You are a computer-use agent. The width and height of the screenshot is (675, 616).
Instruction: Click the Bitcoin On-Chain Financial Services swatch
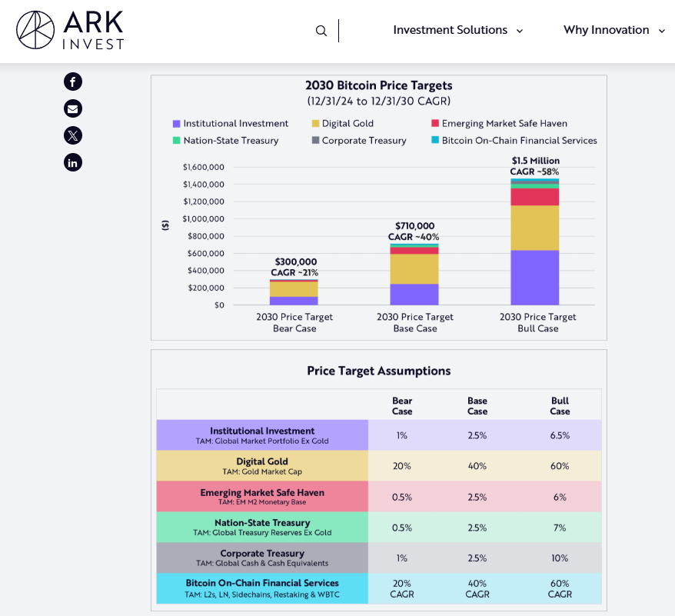(x=435, y=140)
